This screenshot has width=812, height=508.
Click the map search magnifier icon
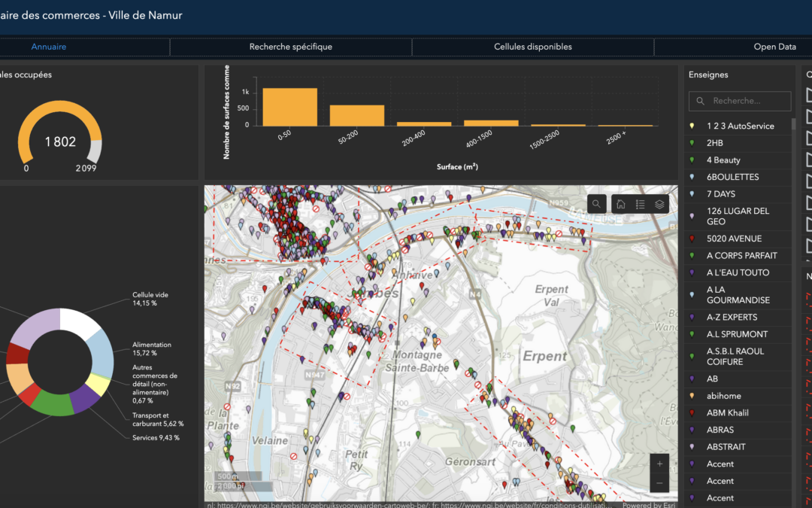pyautogui.click(x=596, y=204)
